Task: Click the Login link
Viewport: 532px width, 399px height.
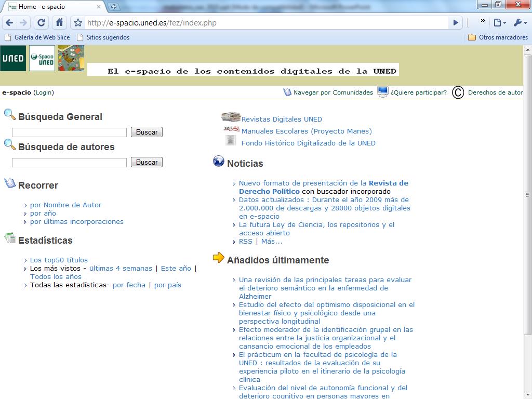Action: point(45,92)
